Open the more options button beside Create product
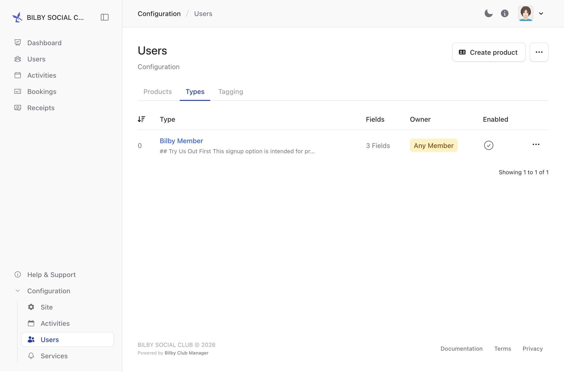 539,52
